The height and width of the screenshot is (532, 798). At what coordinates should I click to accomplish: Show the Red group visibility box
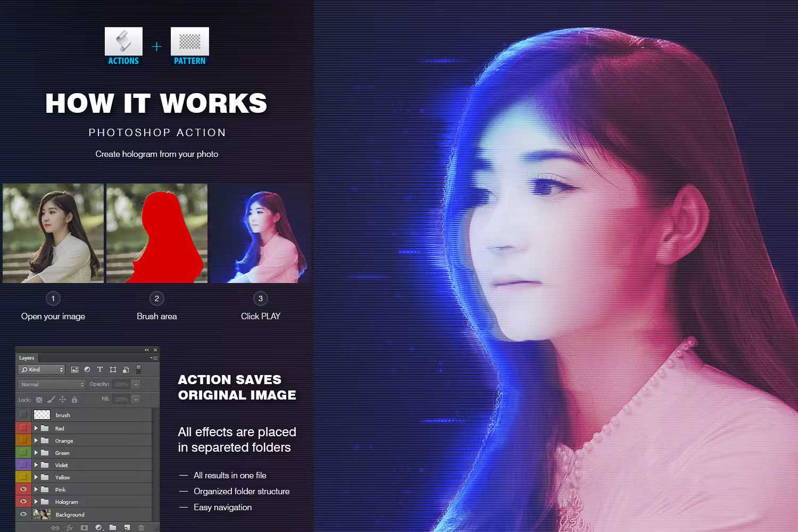pyautogui.click(x=23, y=428)
